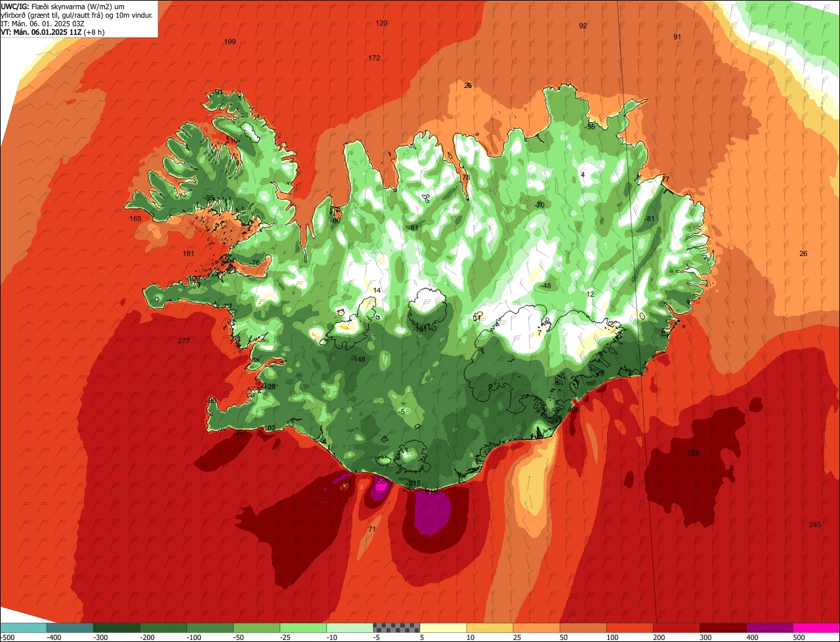
Task: Click the map value '359'
Action: click(693, 453)
